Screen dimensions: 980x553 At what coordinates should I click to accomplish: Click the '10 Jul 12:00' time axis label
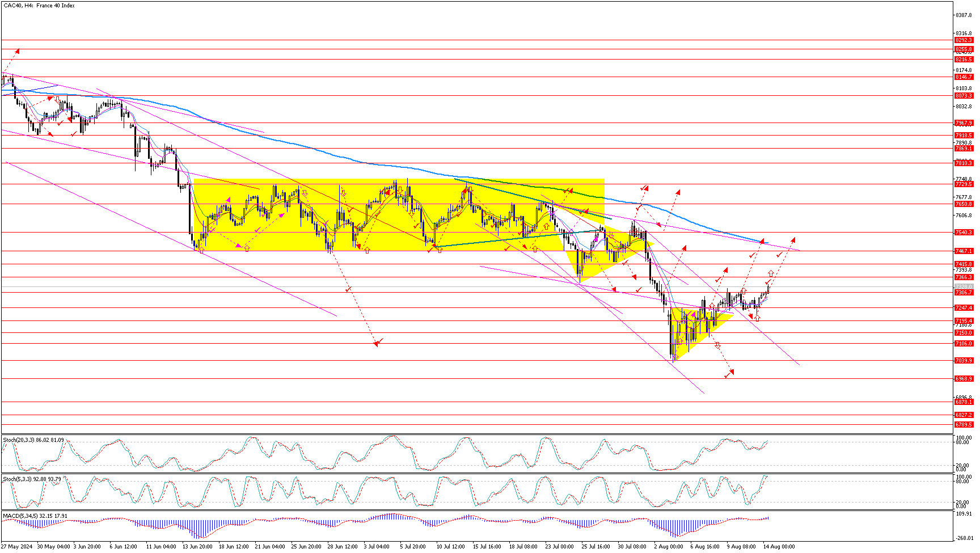[451, 547]
